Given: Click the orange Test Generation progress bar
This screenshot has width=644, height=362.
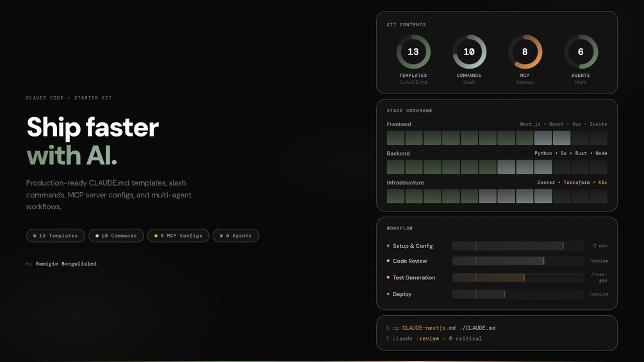Looking at the screenshot, I should coord(518,277).
